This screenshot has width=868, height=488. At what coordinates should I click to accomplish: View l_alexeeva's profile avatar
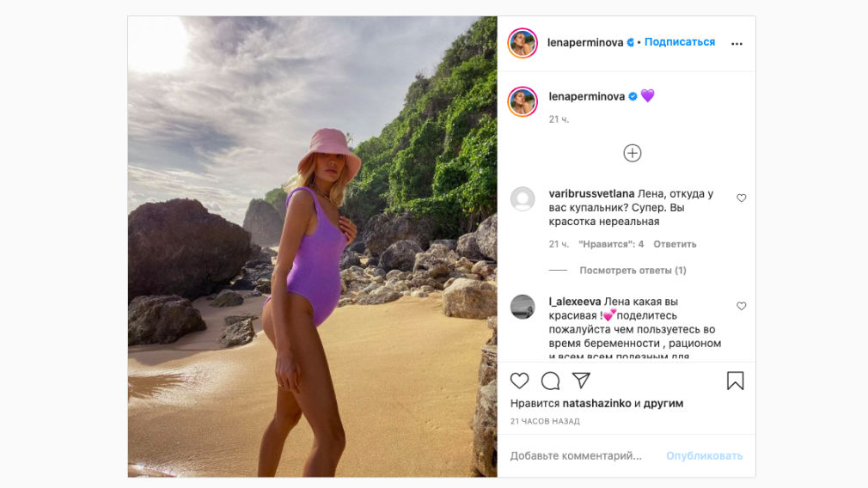(x=523, y=307)
